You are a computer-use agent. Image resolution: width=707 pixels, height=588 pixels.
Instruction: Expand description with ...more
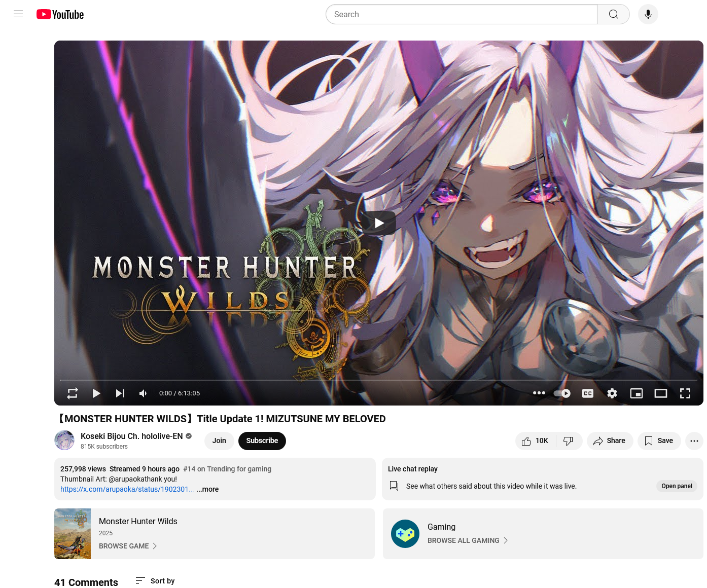tap(207, 489)
